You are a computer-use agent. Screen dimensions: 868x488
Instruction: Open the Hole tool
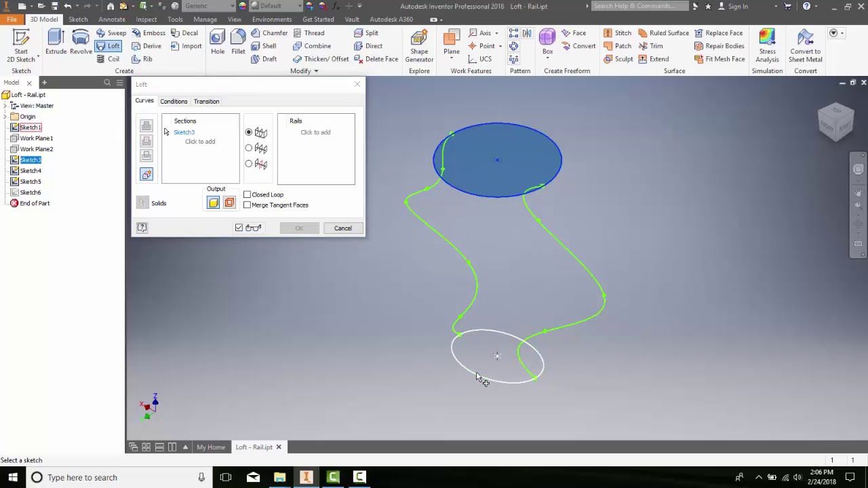218,42
